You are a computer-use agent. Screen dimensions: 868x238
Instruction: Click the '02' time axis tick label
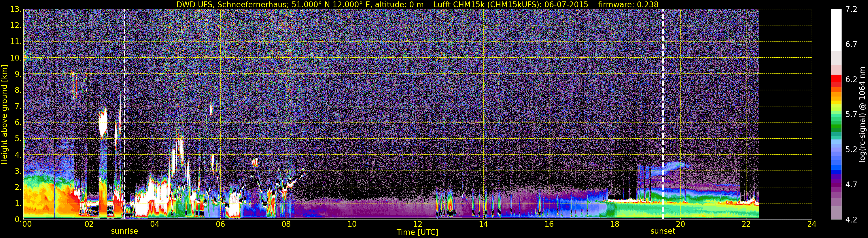(x=89, y=224)
